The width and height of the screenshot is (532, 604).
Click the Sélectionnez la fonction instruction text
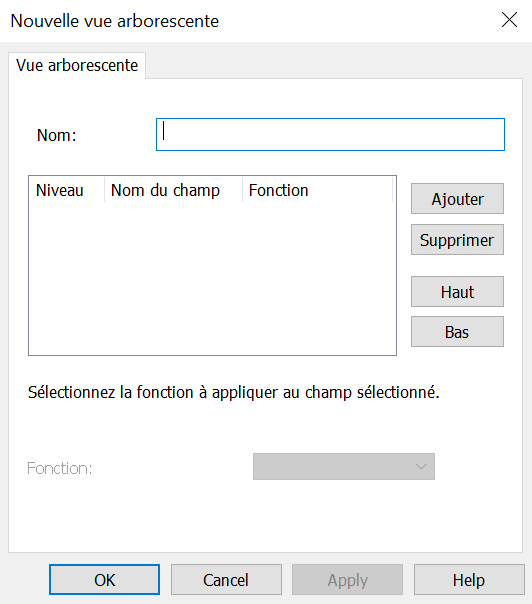tap(233, 393)
